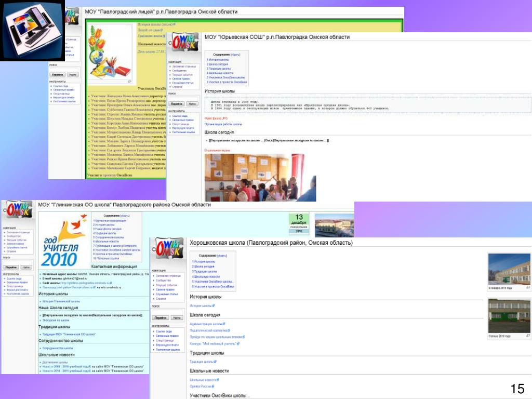Click Найти button on Глинкинская ОО школа page

tap(26, 268)
